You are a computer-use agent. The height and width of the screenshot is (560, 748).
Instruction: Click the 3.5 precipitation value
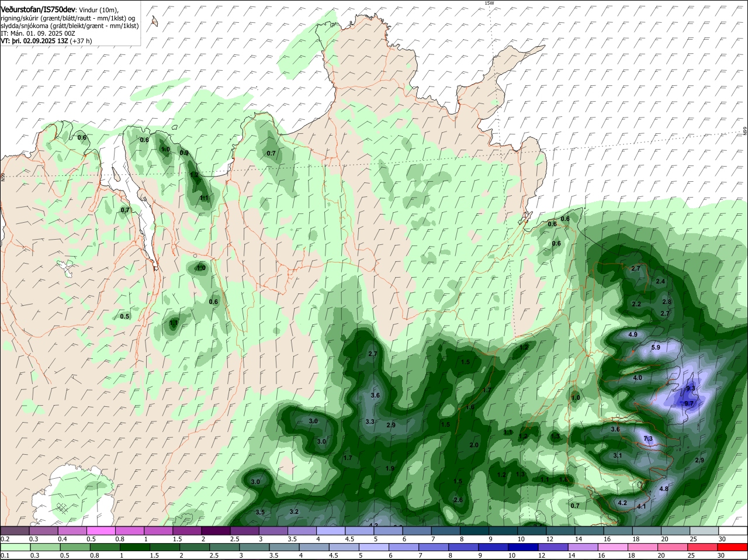coord(260,512)
